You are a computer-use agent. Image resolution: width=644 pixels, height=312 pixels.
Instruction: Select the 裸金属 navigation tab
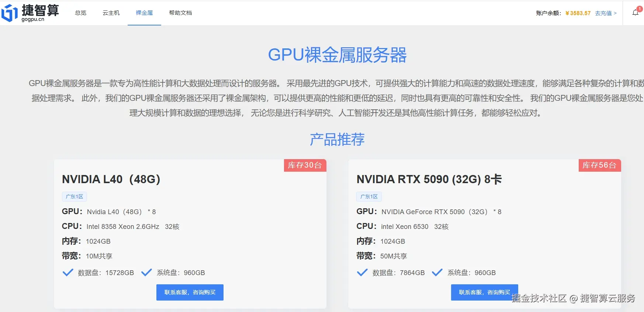coord(144,13)
